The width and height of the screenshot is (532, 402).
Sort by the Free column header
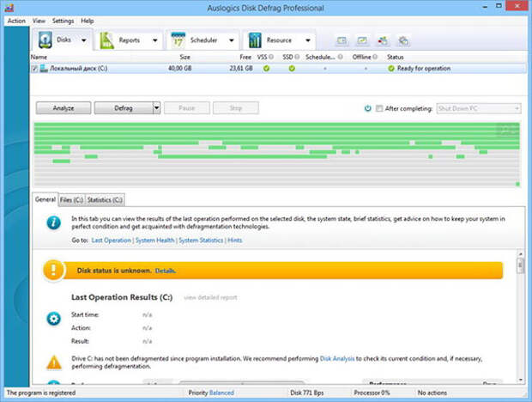click(245, 57)
